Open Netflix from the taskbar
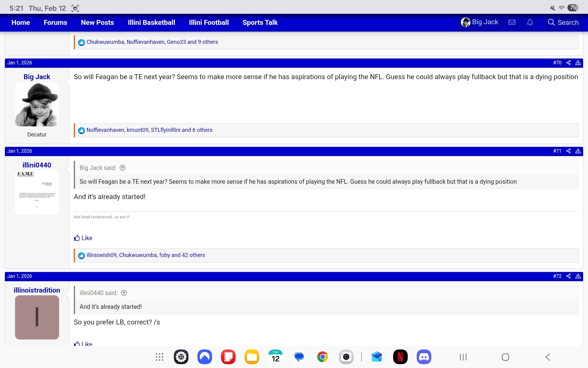588x368 pixels. click(x=400, y=357)
